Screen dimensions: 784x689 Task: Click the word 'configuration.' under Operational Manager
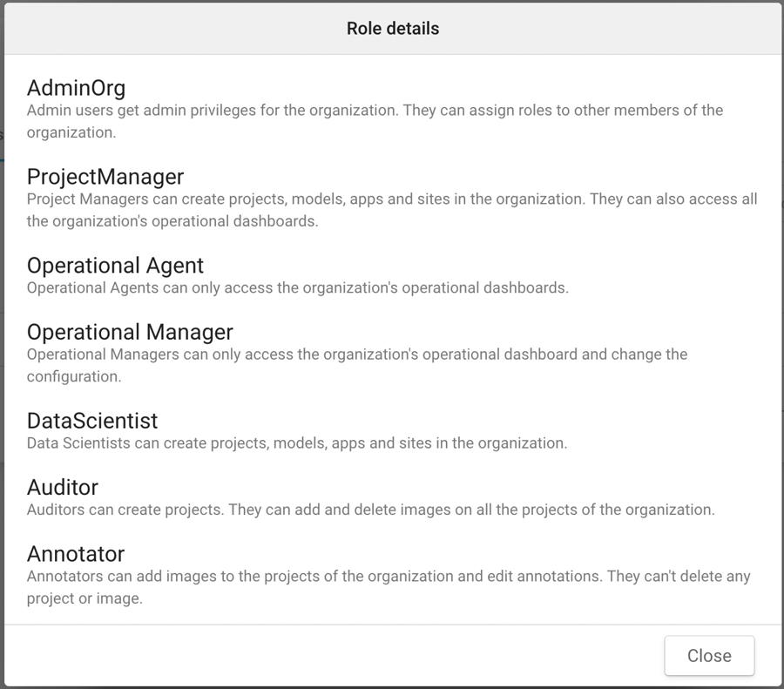click(74, 377)
